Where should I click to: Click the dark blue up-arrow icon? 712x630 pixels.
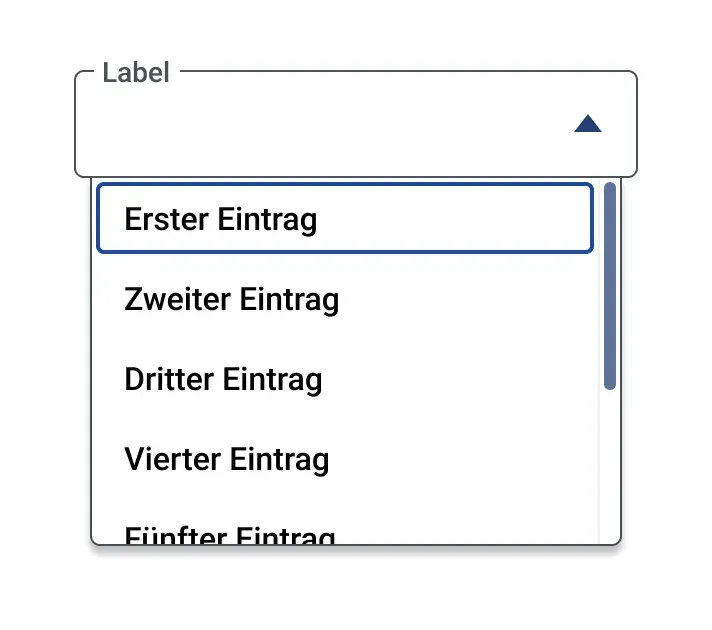click(588, 124)
